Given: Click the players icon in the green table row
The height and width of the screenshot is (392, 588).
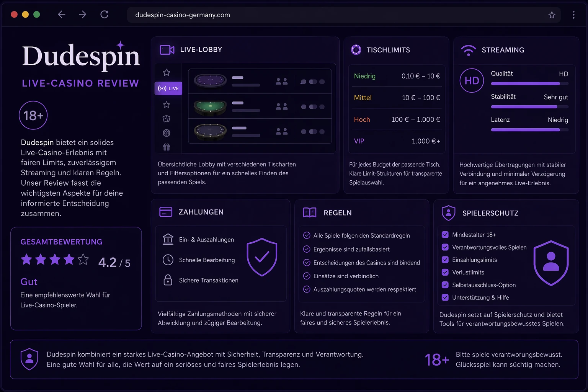Looking at the screenshot, I should [x=282, y=106].
